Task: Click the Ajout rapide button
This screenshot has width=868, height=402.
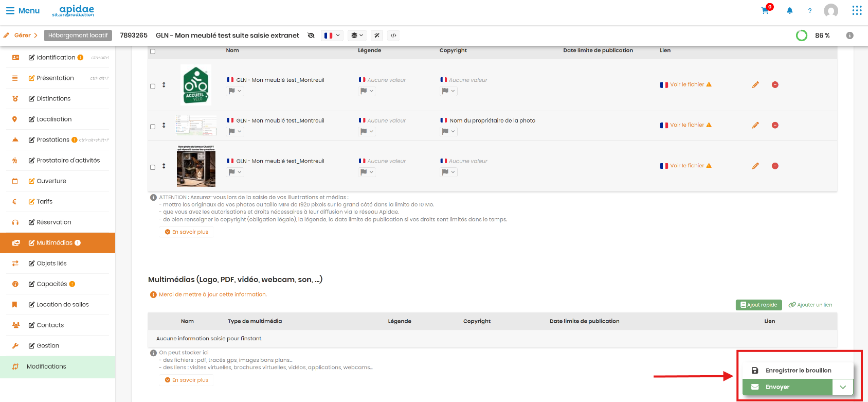Action: click(758, 305)
